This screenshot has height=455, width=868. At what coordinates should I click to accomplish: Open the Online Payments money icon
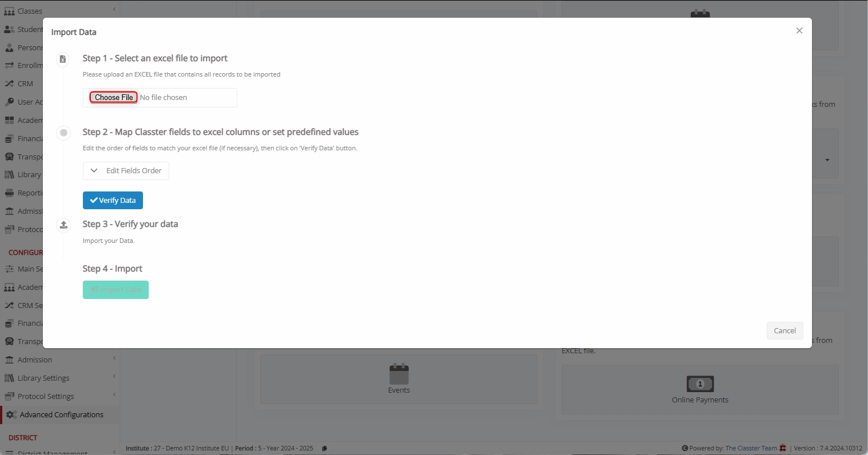coord(700,384)
